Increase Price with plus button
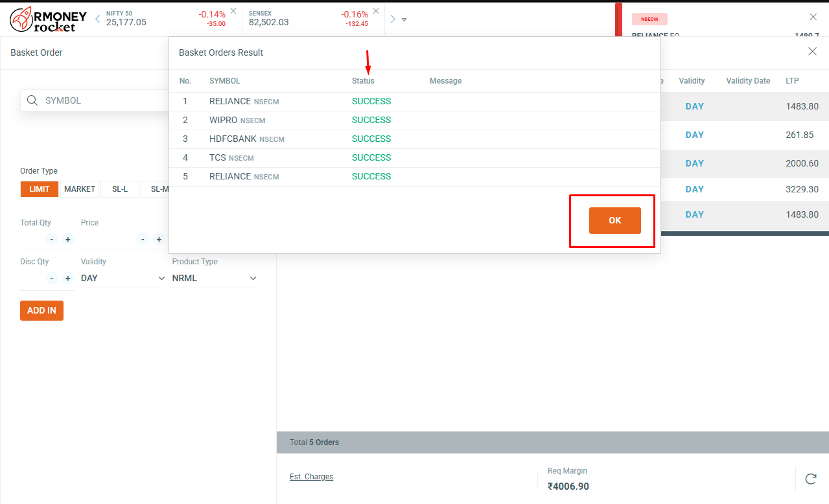Screen dimensions: 829x504 tap(159, 240)
